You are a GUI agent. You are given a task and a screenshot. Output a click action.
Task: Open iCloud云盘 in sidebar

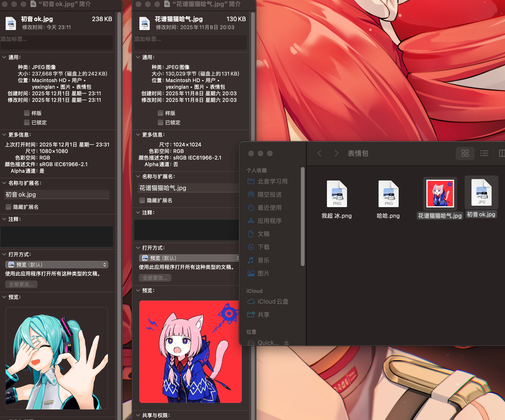click(x=272, y=302)
